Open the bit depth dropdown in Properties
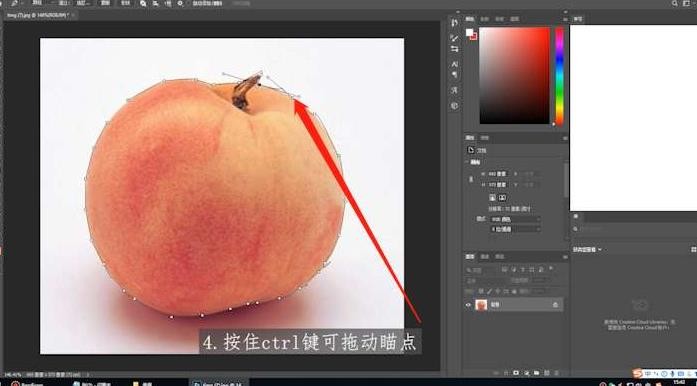The height and width of the screenshot is (386, 697). point(516,229)
